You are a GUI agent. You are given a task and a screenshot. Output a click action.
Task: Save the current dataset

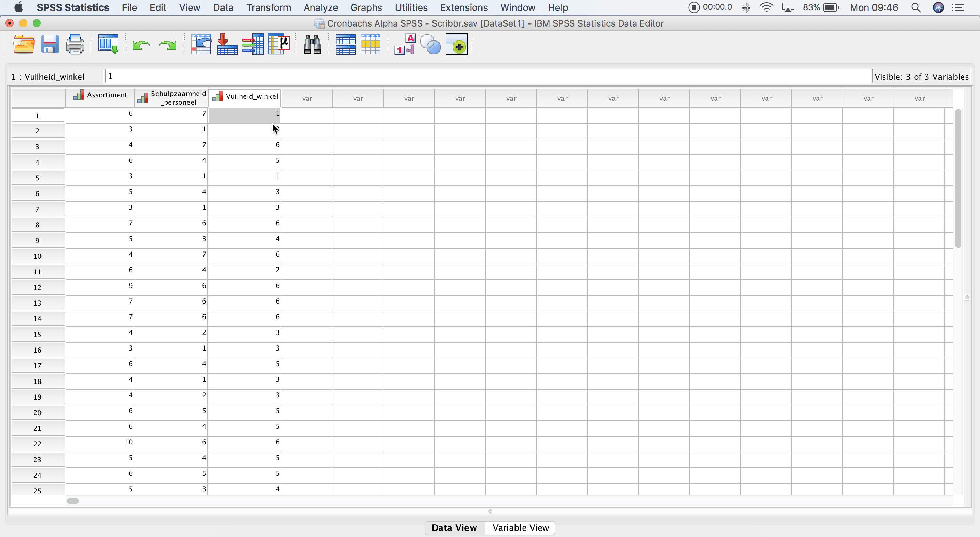[x=49, y=44]
